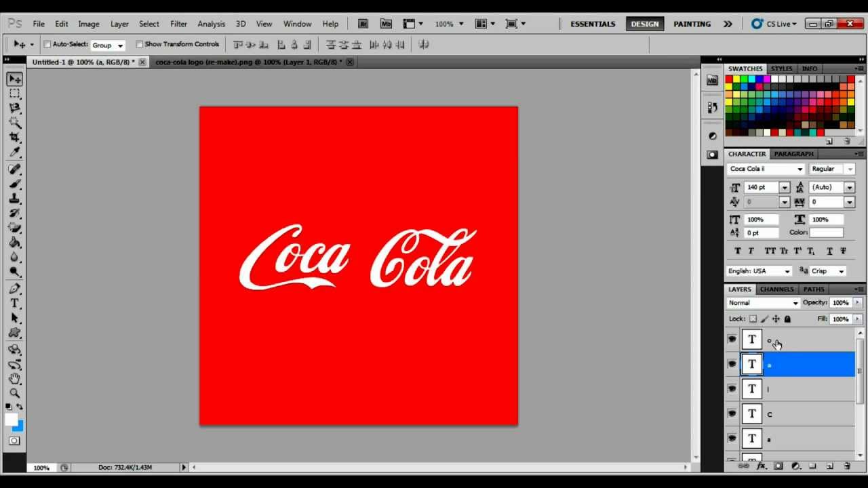The width and height of the screenshot is (868, 488).
Task: Select the Clone Stamp tool
Action: click(x=15, y=199)
